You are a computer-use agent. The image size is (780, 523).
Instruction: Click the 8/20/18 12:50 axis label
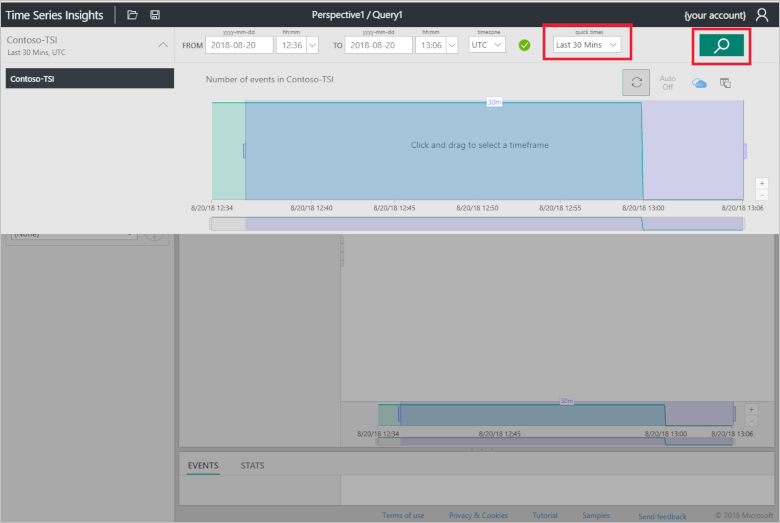477,208
